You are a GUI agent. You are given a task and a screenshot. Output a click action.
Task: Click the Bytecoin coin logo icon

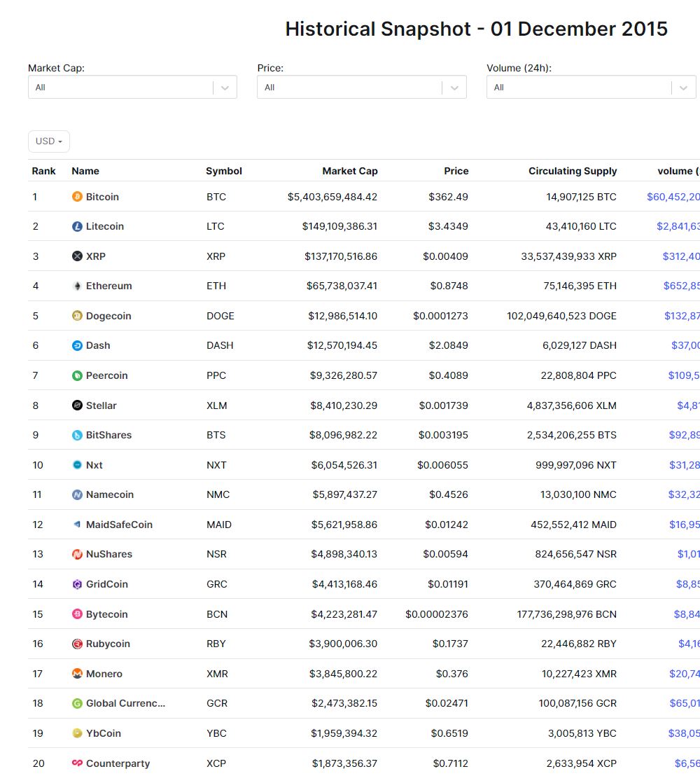pos(77,614)
